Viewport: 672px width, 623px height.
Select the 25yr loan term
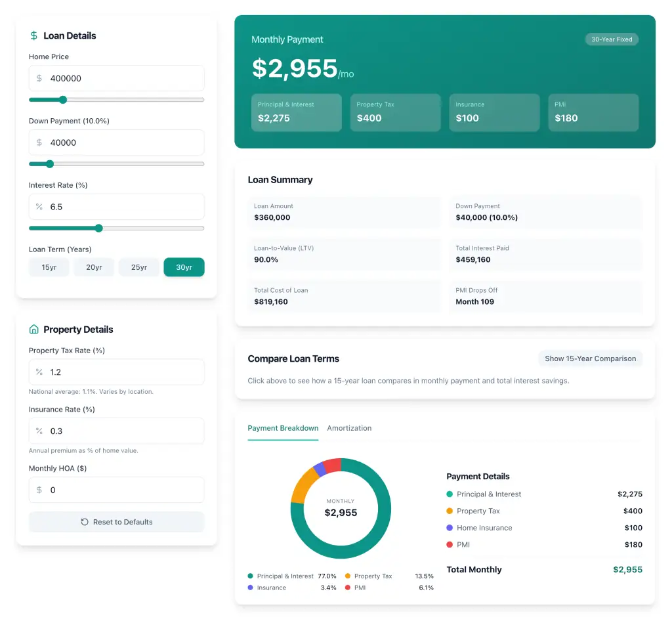point(139,267)
